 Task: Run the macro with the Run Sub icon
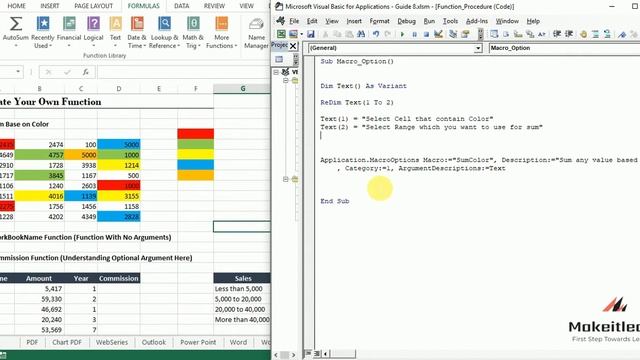click(x=402, y=34)
